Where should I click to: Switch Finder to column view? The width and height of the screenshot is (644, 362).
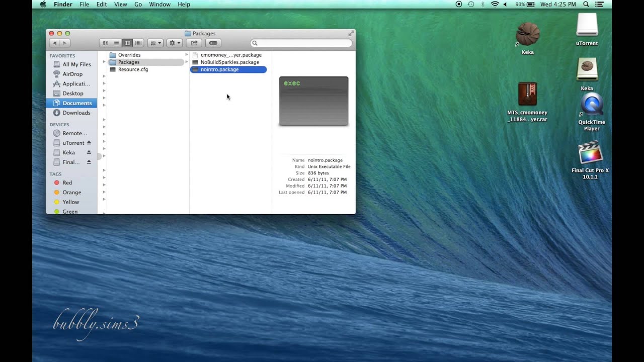(127, 43)
